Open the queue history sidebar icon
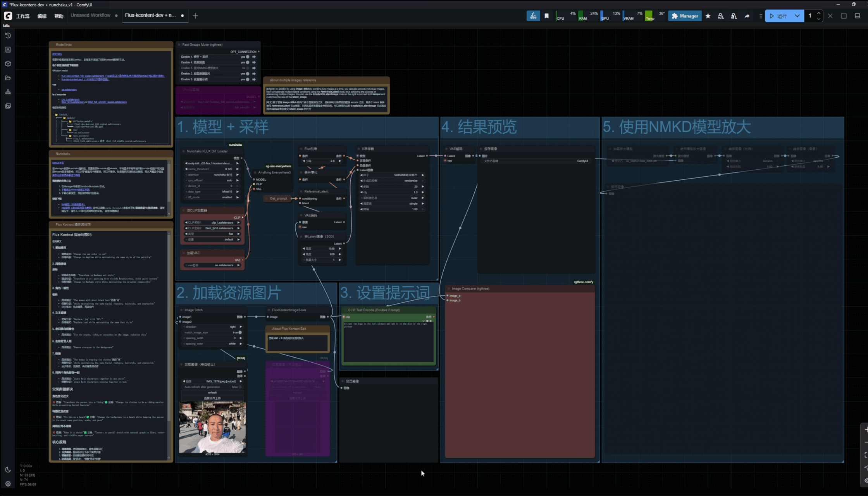Screen dimensions: 868x496 8,36
